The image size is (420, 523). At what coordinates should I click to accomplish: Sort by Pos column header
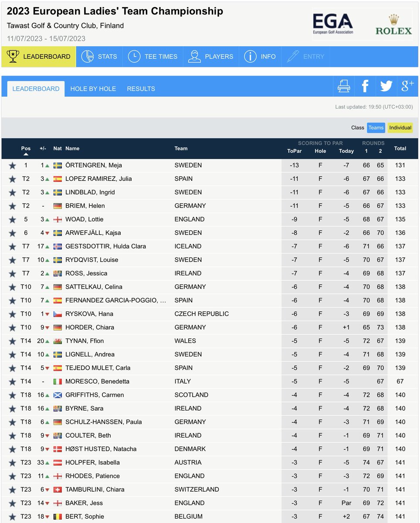pyautogui.click(x=26, y=149)
